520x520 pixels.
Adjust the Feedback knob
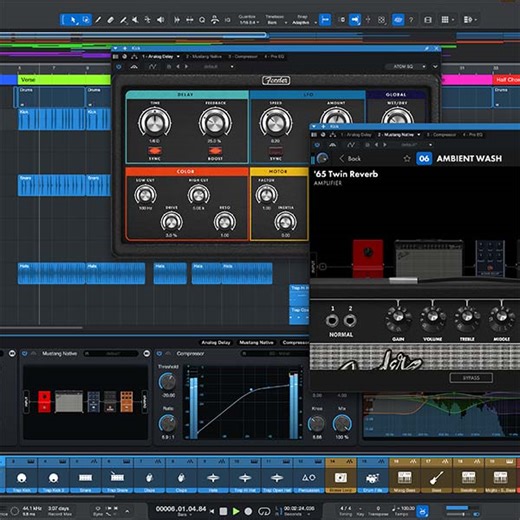(x=215, y=123)
